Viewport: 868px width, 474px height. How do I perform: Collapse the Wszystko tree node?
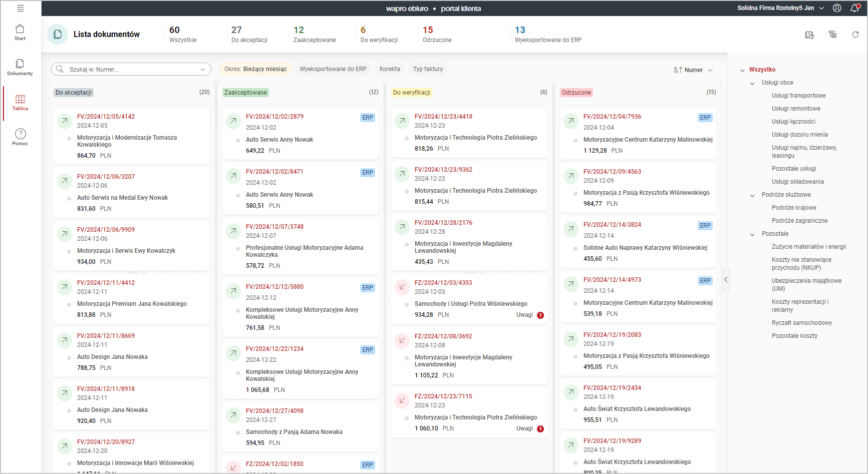742,70
